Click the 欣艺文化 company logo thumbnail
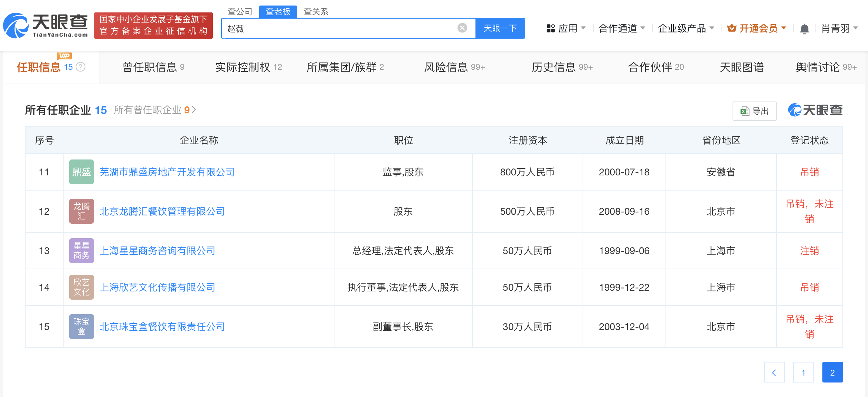Screen dimensions: 868x397 point(82,287)
